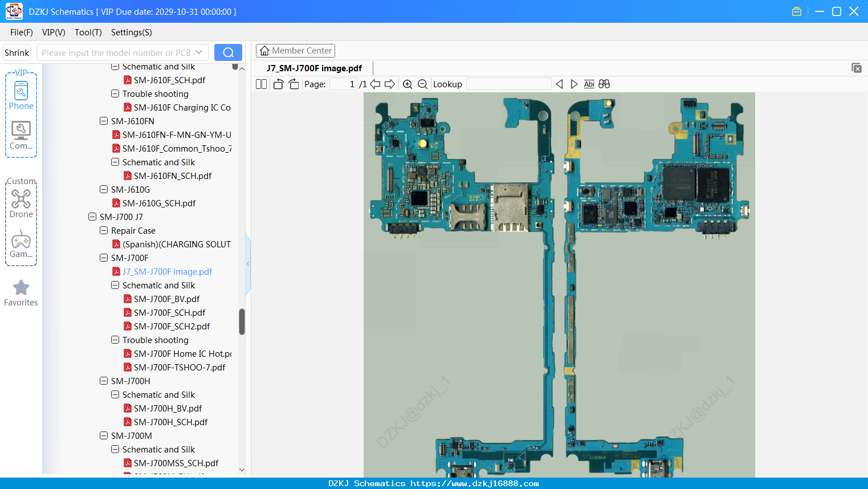
Task: Find previous lookup match
Action: [x=559, y=84]
